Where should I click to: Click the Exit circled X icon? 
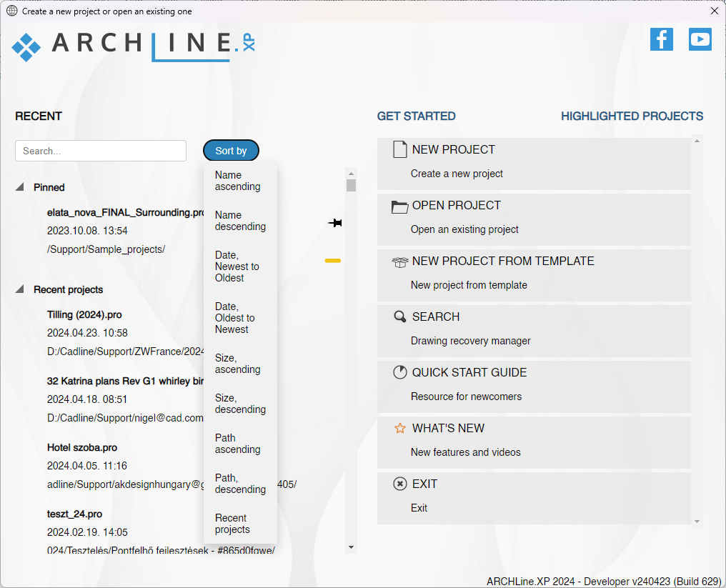click(x=399, y=484)
